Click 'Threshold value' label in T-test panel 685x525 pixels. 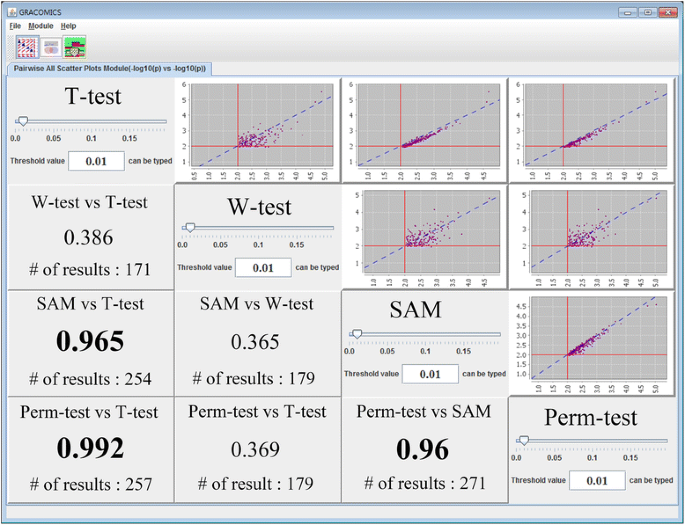(38, 161)
